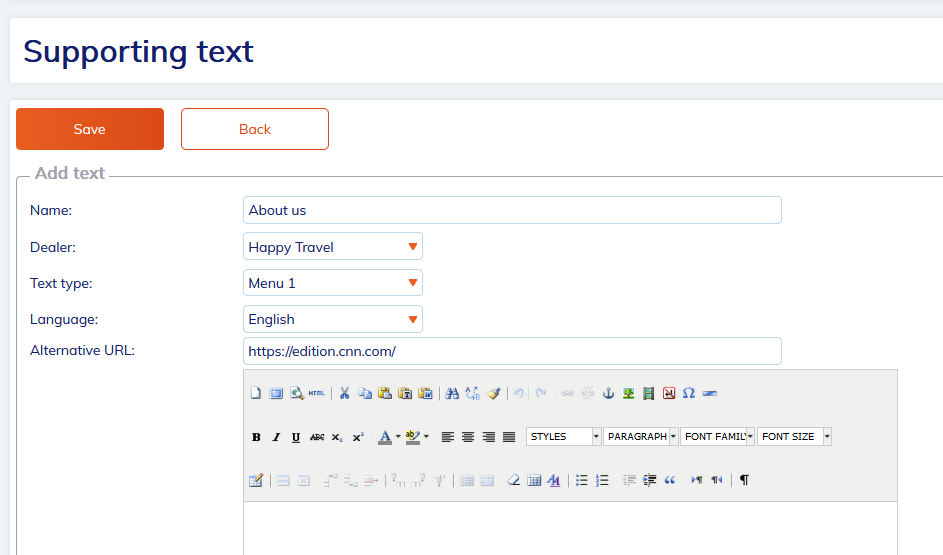Click the Save button
This screenshot has width=943, height=555.
pos(90,129)
